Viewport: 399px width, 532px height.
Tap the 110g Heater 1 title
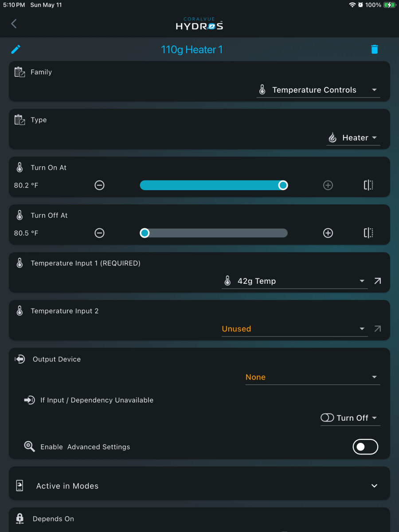pos(192,50)
